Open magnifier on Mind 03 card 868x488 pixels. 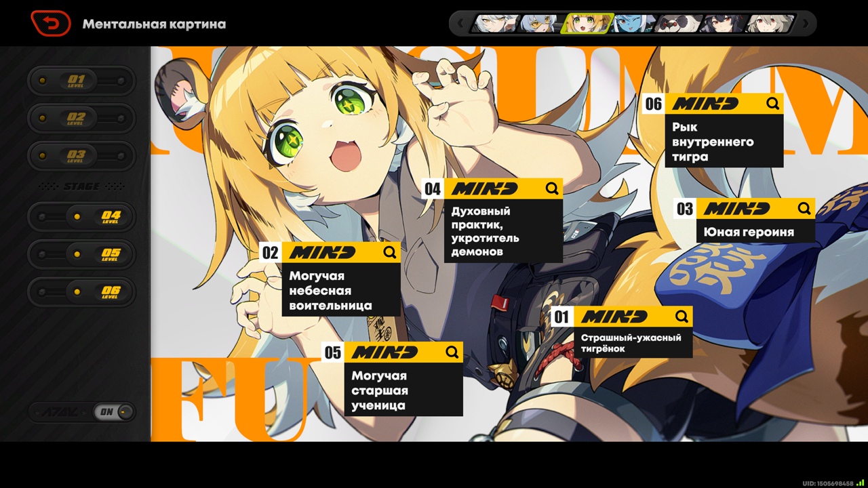(804, 208)
